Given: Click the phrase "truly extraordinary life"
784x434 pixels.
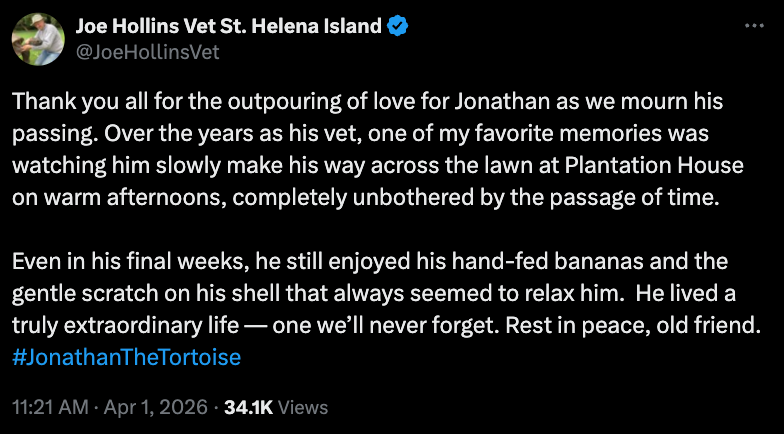Looking at the screenshot, I should (x=127, y=328).
